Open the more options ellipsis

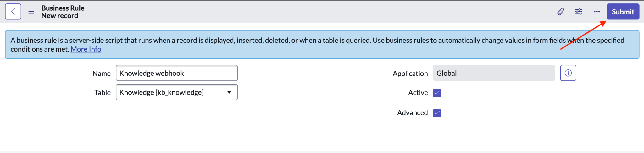click(x=597, y=12)
